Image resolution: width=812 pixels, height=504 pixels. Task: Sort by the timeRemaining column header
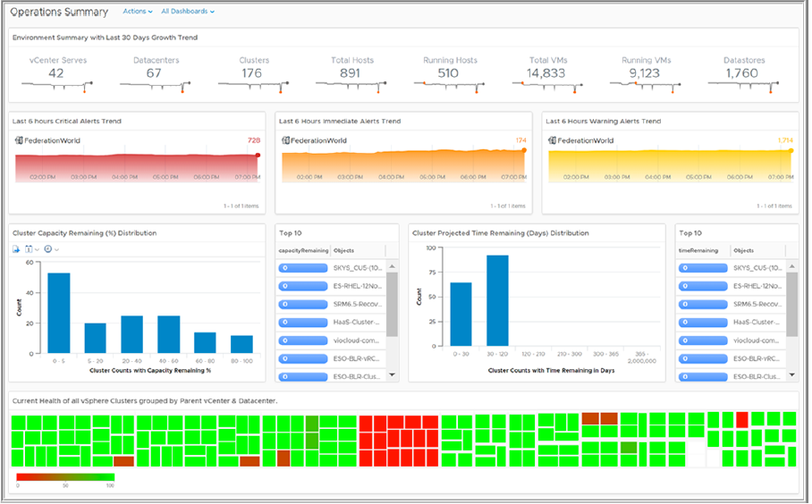(703, 251)
